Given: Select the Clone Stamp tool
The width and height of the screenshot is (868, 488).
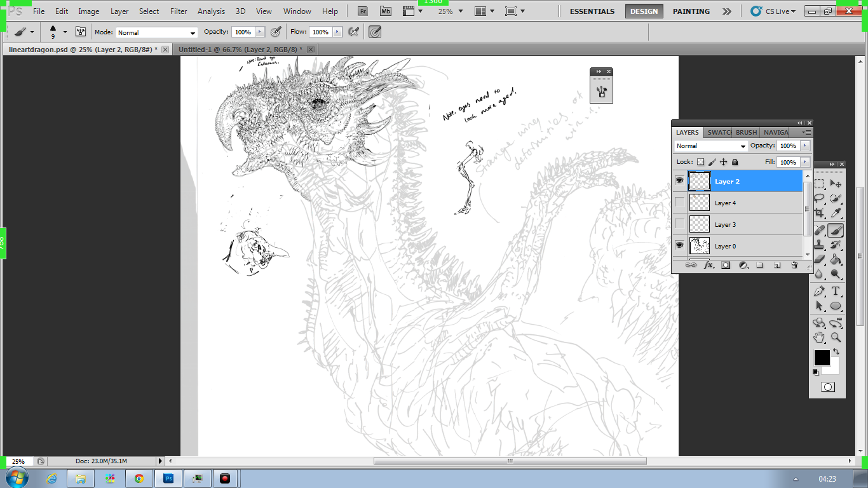Looking at the screenshot, I should (x=819, y=245).
